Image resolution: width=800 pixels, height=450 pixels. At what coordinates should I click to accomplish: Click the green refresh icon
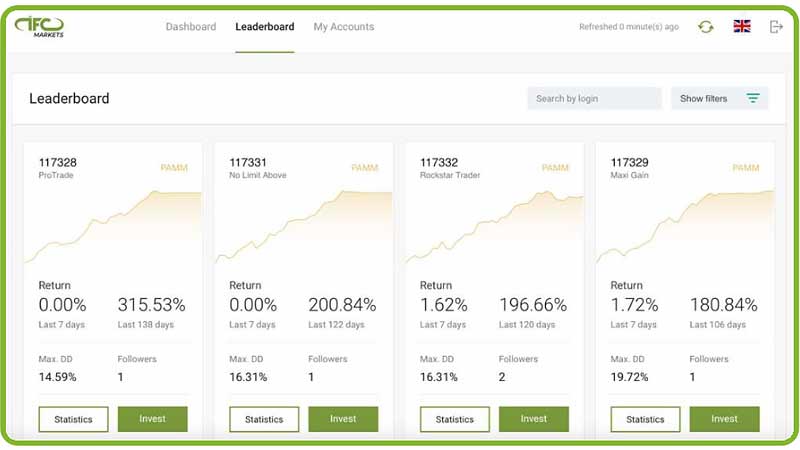point(705,27)
